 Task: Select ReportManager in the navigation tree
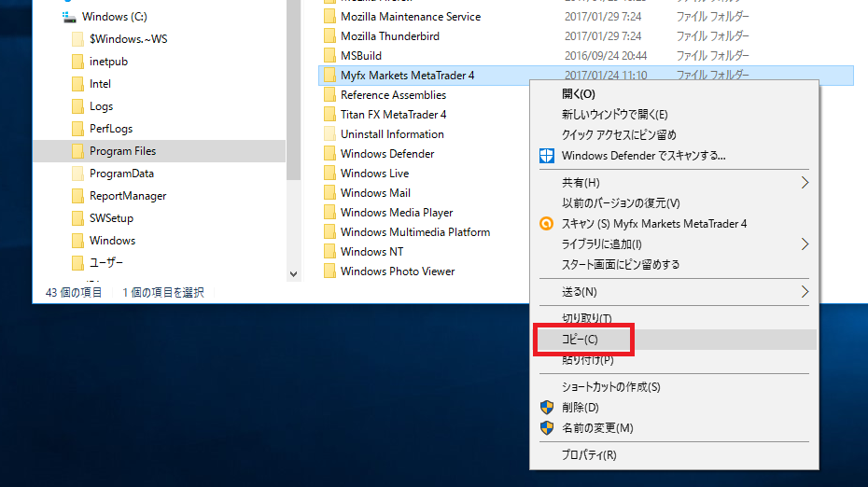tap(128, 196)
